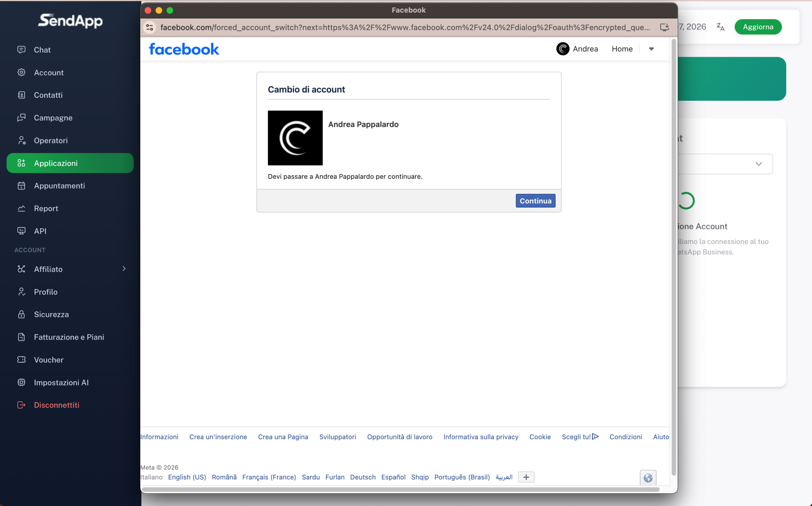Click the site settings icon in address bar
This screenshot has height=506, width=812.
tap(150, 28)
